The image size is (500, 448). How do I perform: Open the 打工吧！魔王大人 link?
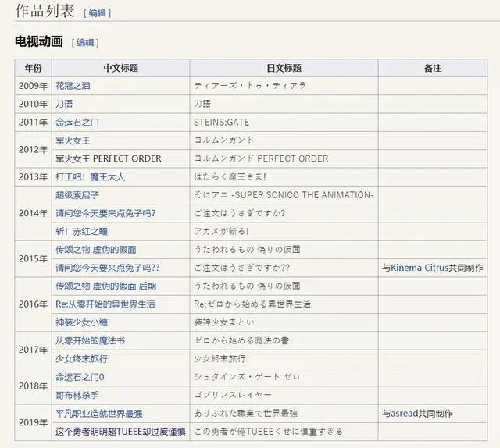click(x=91, y=177)
